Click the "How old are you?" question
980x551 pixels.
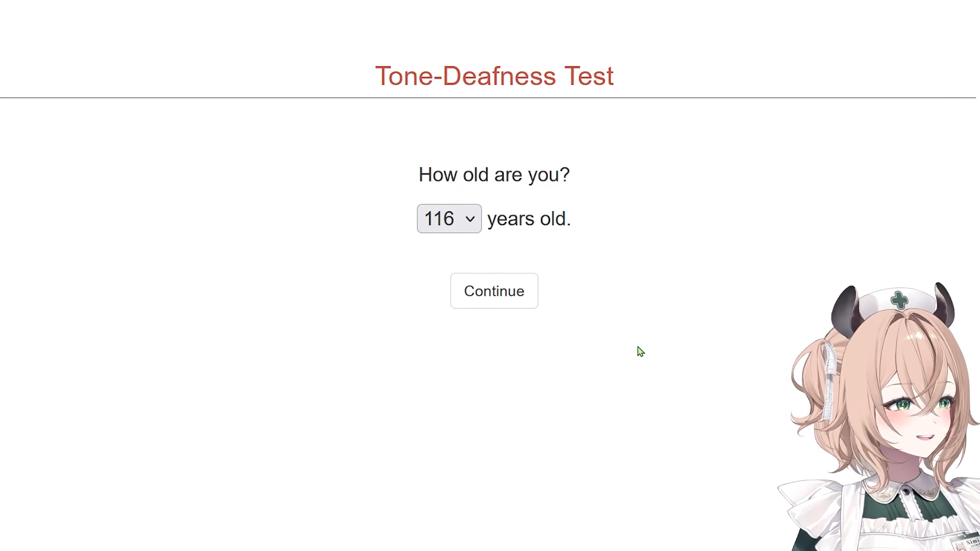click(x=494, y=174)
